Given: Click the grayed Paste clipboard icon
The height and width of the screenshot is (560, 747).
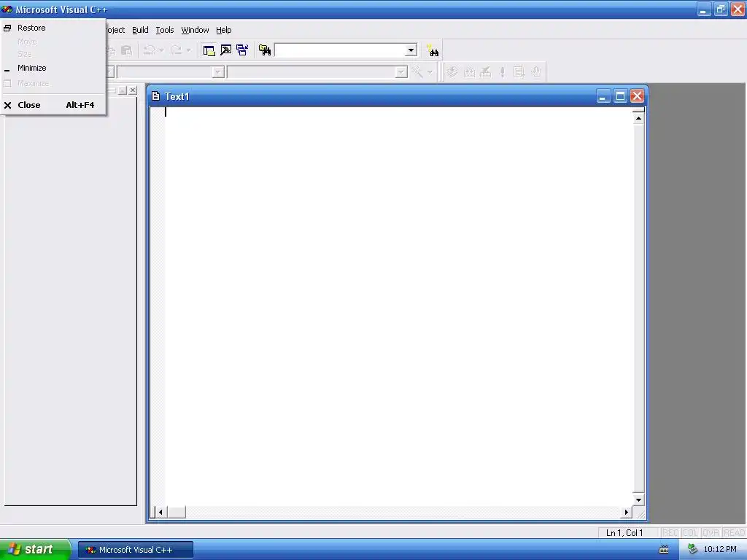Looking at the screenshot, I should 127,50.
